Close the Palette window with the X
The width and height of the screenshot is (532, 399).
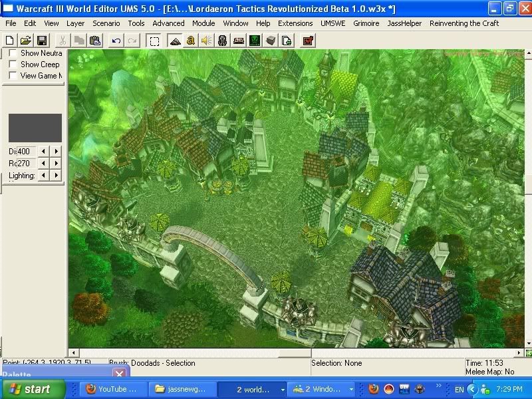coord(120,373)
